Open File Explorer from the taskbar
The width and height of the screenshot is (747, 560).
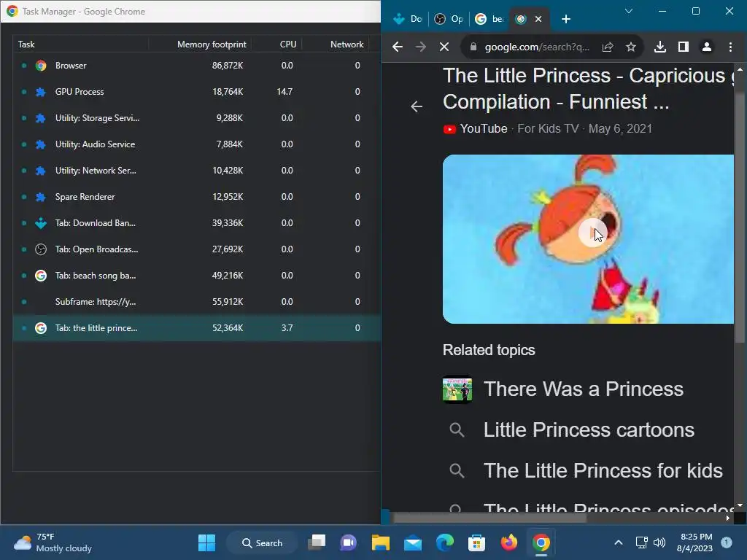tap(381, 542)
